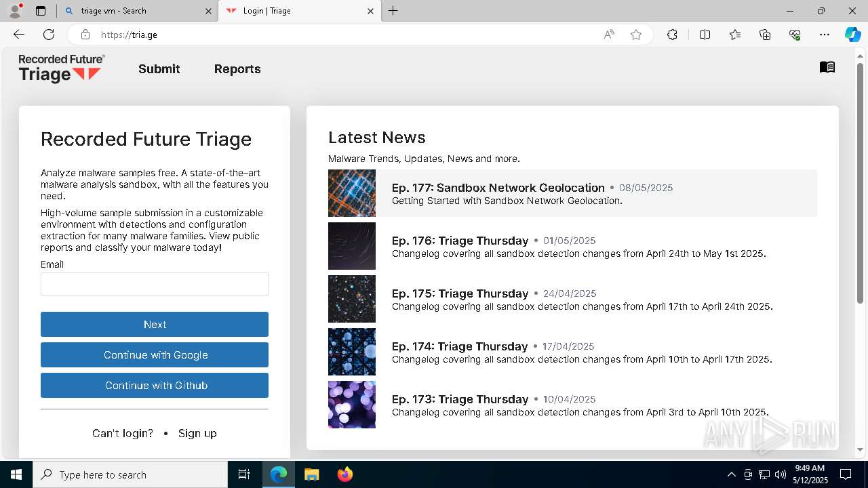Open the Collections icon
The width and height of the screenshot is (868, 488).
point(765,35)
